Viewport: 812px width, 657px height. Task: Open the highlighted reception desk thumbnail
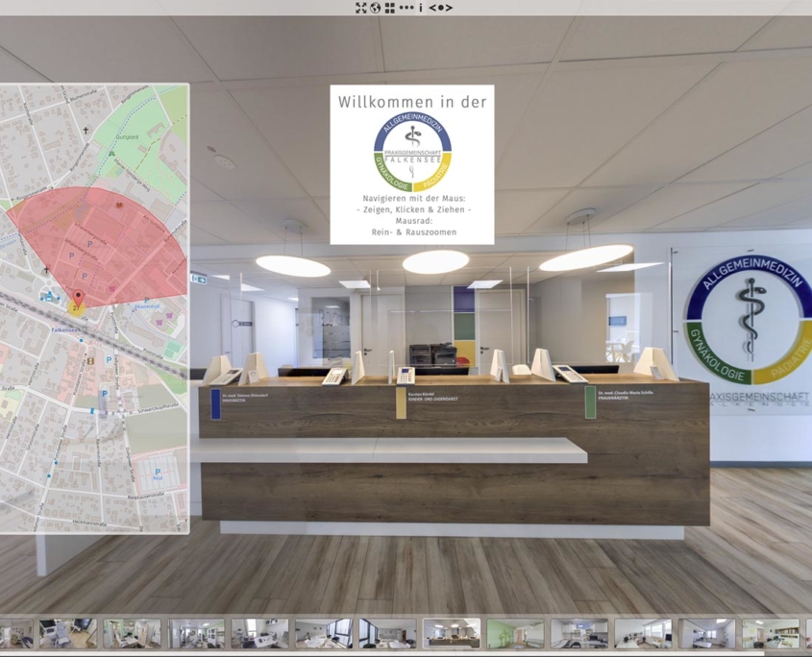click(x=451, y=633)
